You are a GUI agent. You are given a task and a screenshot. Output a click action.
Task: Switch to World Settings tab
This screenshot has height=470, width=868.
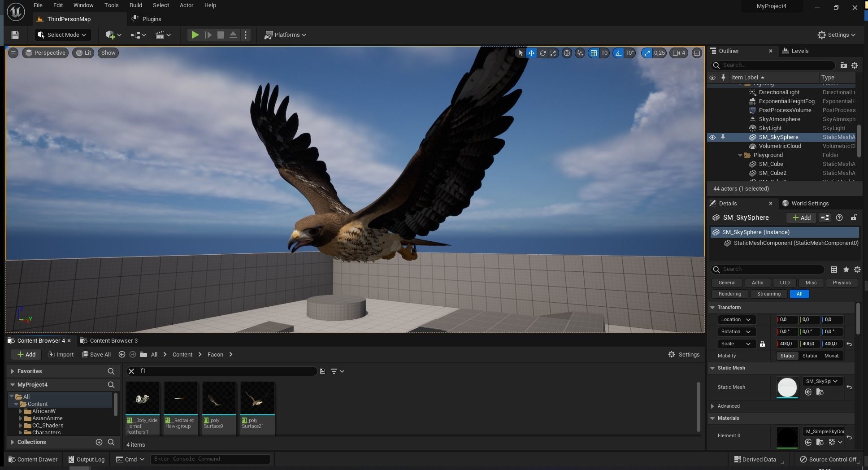[x=805, y=204]
